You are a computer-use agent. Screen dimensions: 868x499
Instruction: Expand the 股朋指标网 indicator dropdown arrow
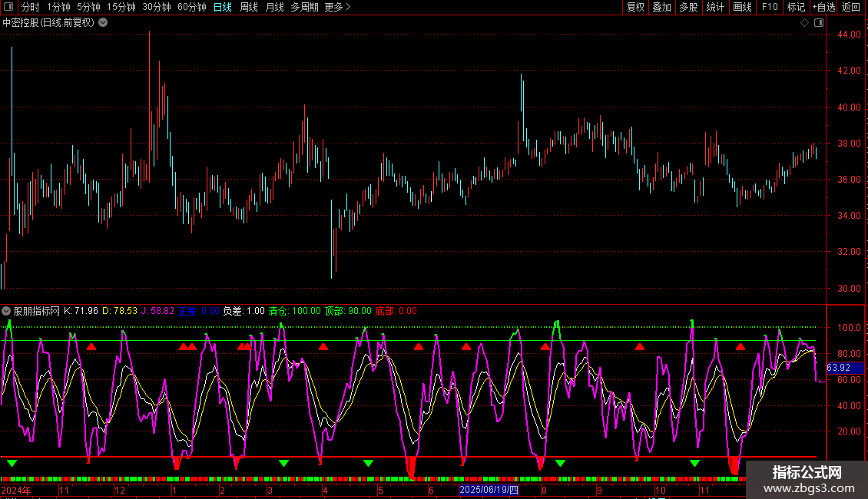(7, 311)
